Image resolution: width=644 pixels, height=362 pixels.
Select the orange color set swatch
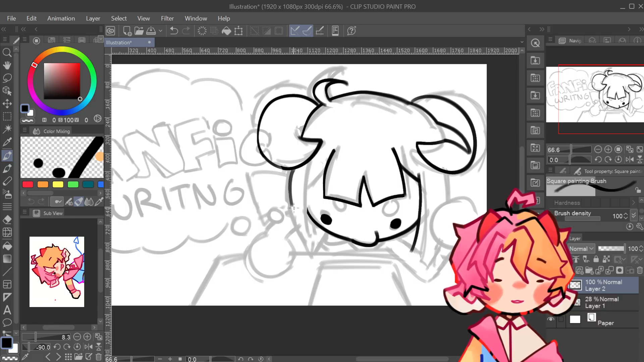click(43, 184)
